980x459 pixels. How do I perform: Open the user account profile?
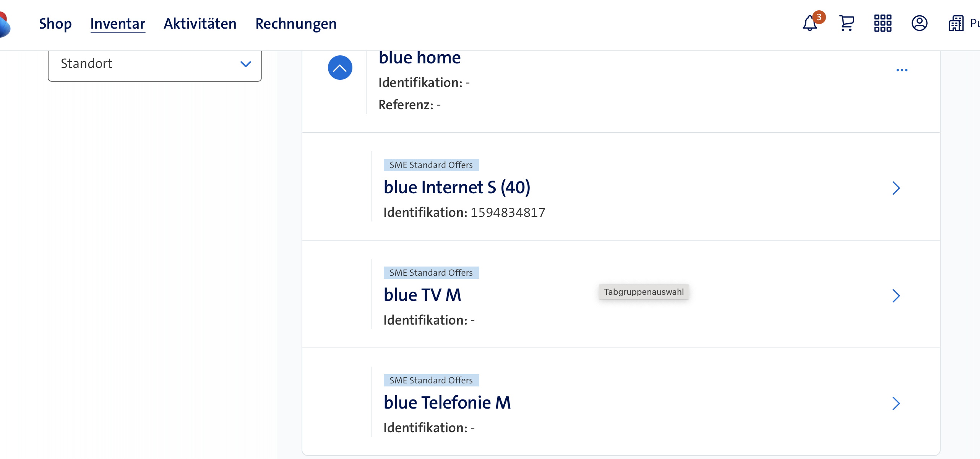920,24
